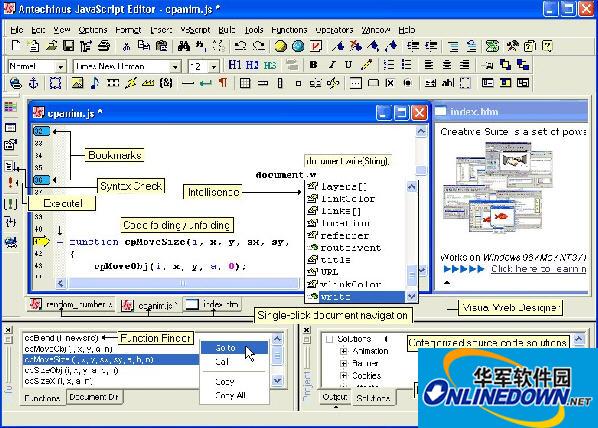598x428 pixels.
Task: Tick the Solutions checkbox in the tree
Action: pyautogui.click(x=330, y=339)
